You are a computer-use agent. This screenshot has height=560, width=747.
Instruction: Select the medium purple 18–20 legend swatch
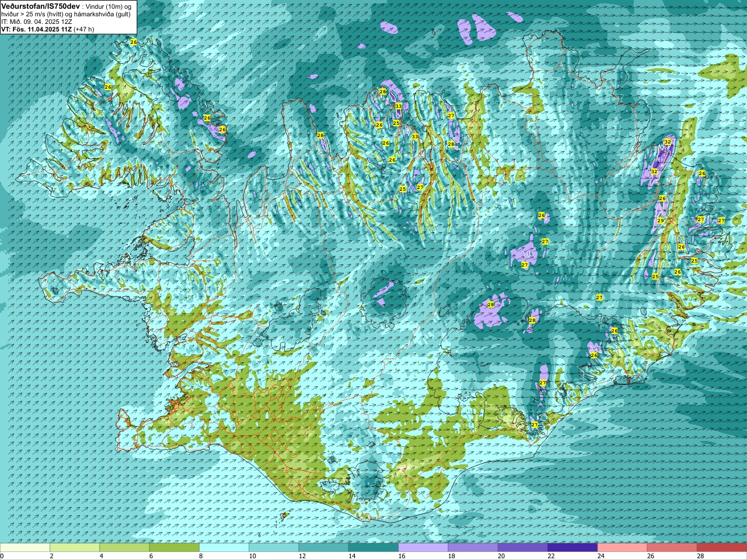(x=473, y=548)
